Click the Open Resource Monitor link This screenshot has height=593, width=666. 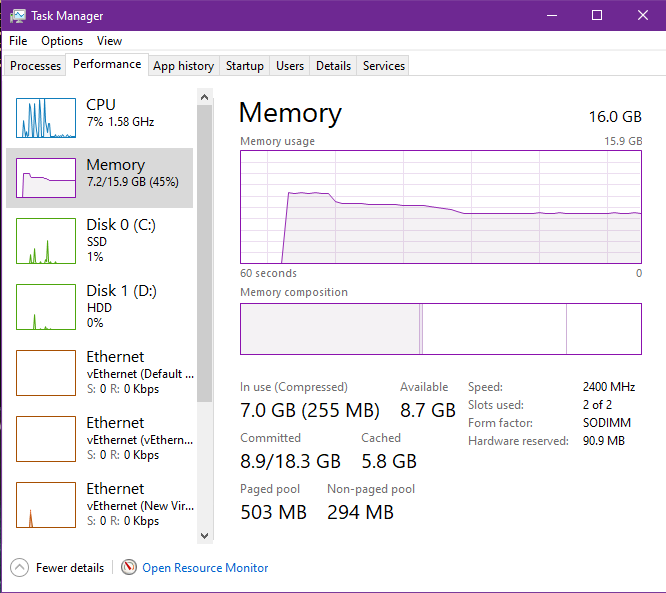(205, 568)
